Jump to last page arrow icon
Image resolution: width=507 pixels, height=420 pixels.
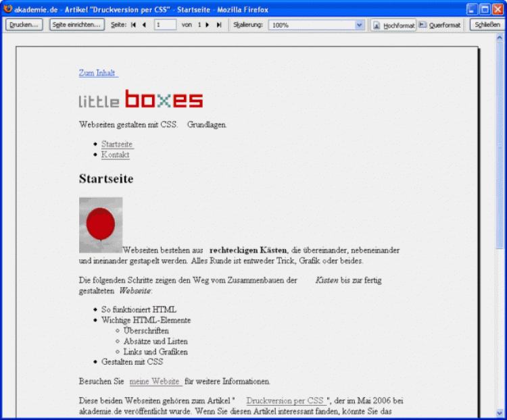[218, 25]
